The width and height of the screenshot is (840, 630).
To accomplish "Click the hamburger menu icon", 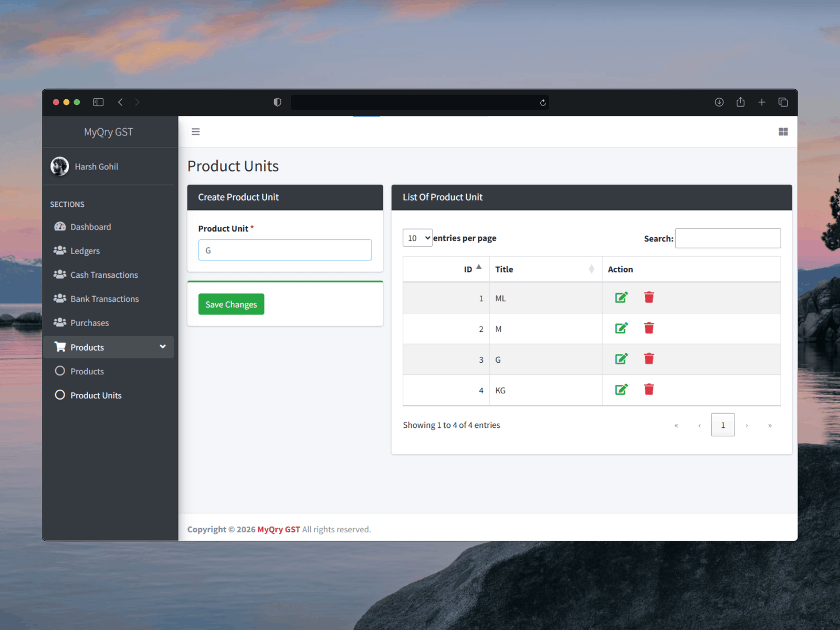I will pos(195,132).
